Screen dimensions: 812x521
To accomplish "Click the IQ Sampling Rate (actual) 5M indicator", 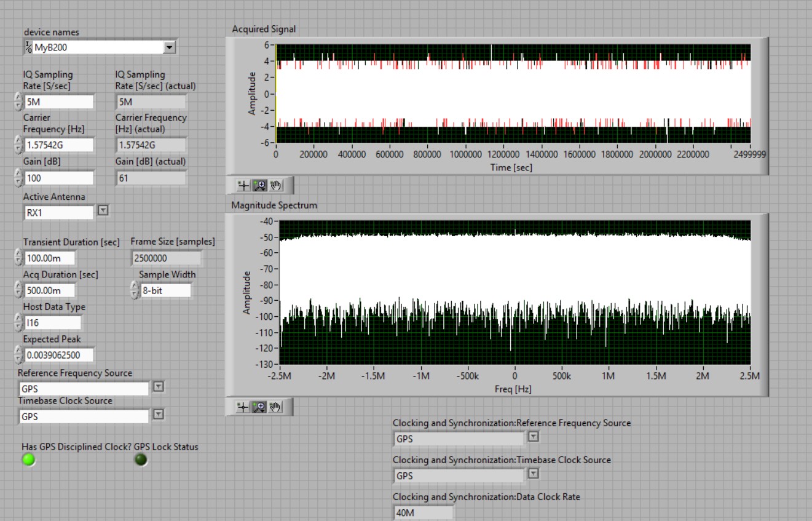I will pos(151,102).
